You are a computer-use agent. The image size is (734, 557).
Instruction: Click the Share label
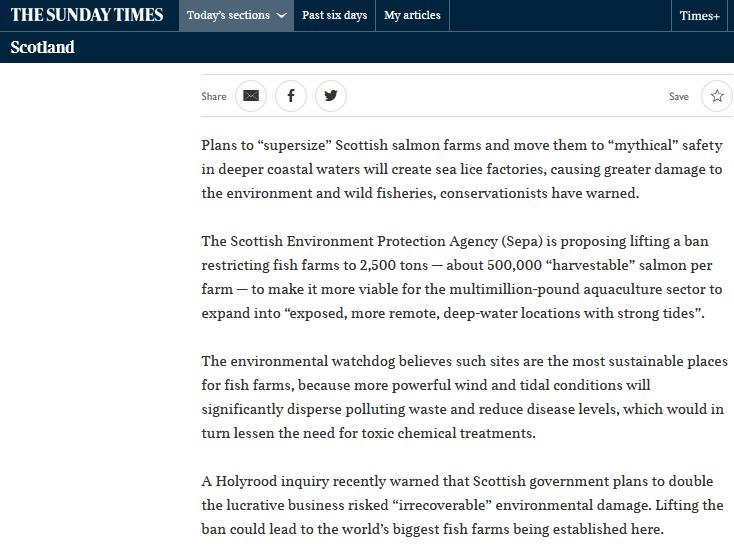214,97
